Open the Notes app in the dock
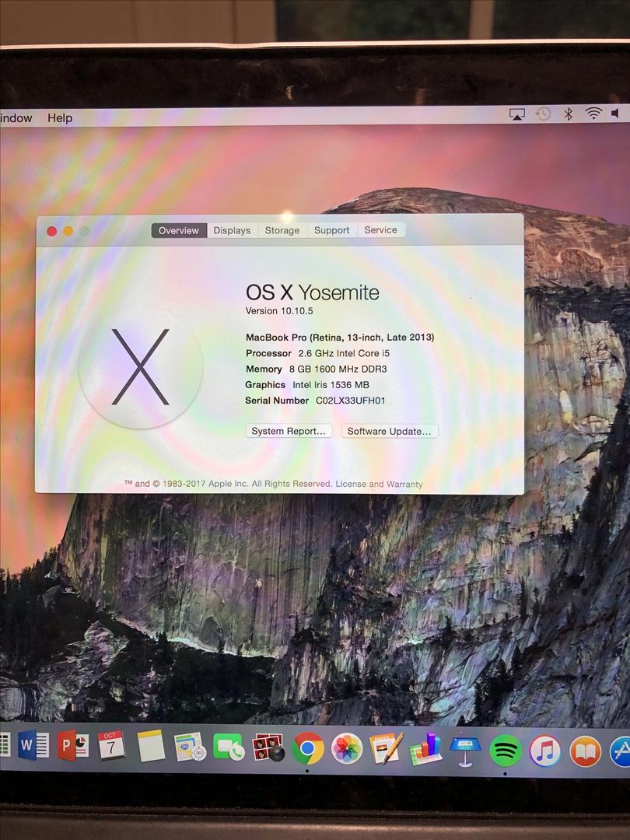630x840 pixels. pos(151,746)
